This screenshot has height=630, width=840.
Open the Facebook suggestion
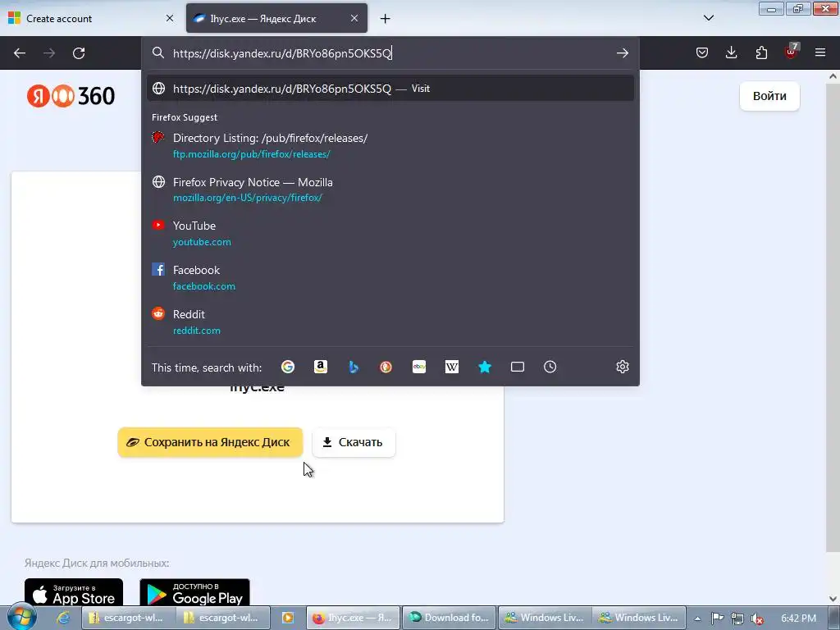(x=390, y=277)
